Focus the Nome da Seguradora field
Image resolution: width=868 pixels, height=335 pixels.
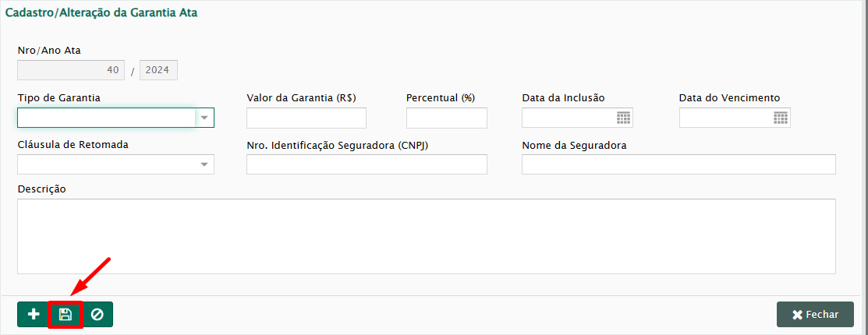678,164
